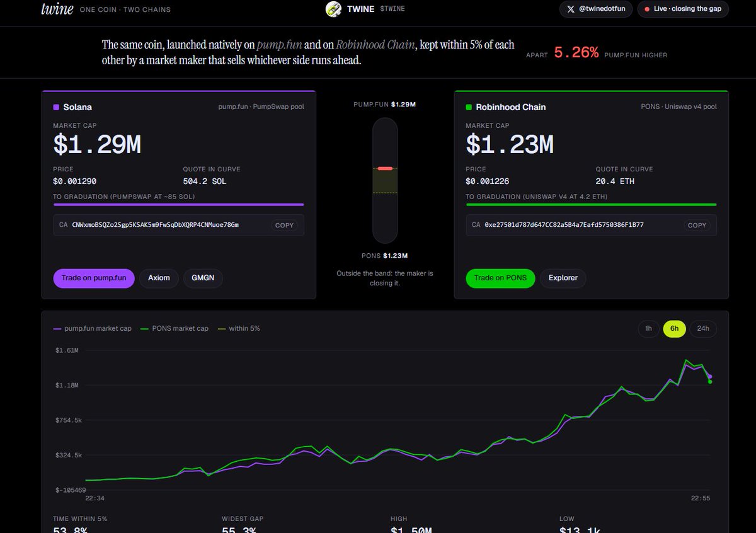Click the $TWINE ticker label
Screen dimensions: 756x533
point(394,9)
